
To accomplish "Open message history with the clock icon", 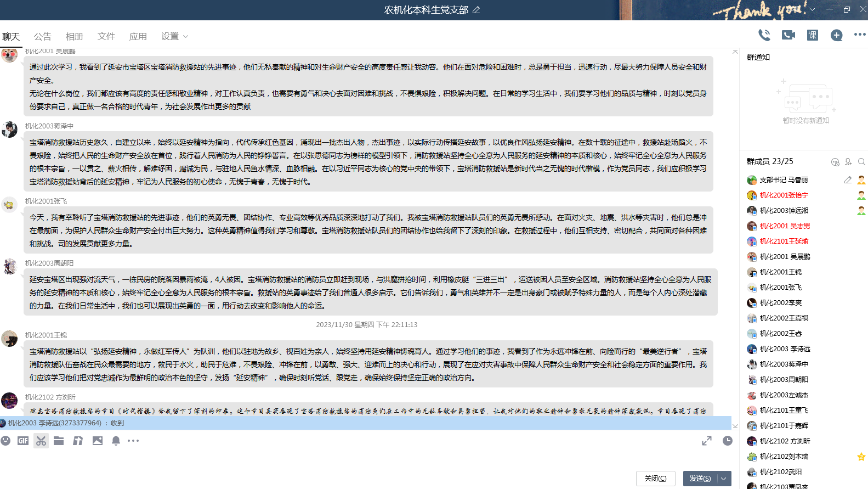I will coord(728,441).
